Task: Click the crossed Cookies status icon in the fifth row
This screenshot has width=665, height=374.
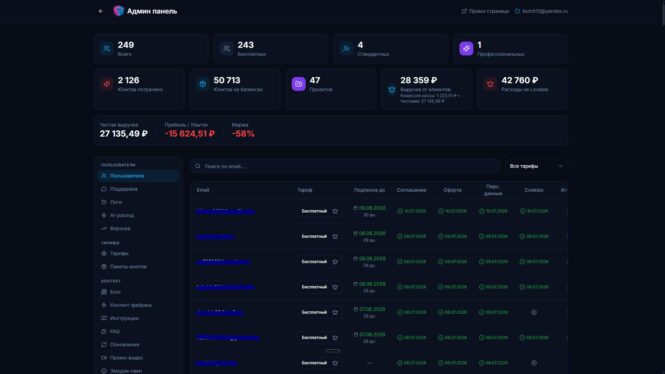Action: coord(534,312)
